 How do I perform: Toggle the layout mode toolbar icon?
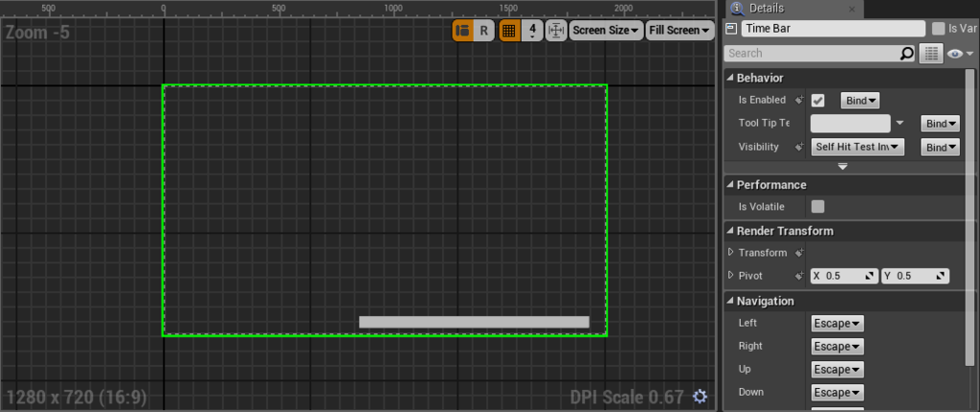pyautogui.click(x=463, y=30)
